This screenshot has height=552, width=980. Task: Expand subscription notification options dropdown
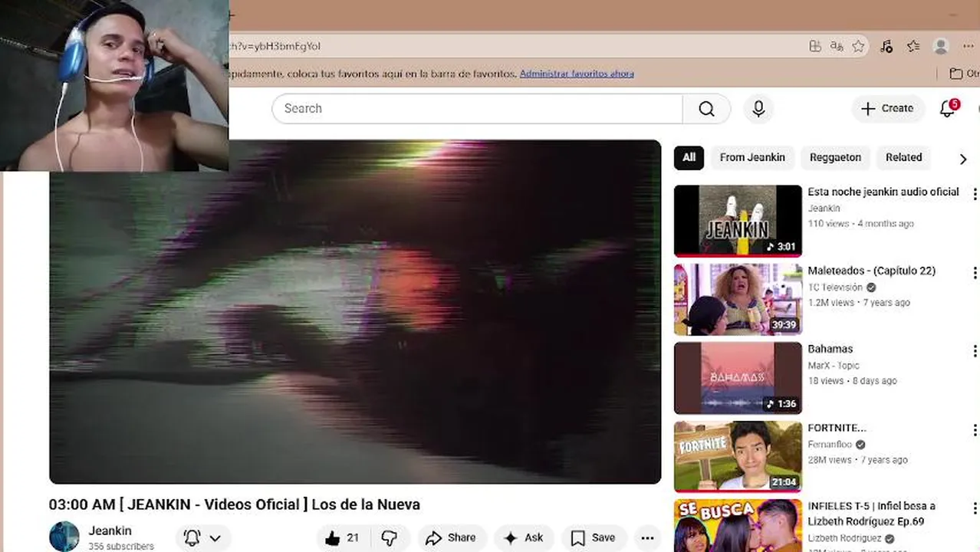tap(203, 538)
